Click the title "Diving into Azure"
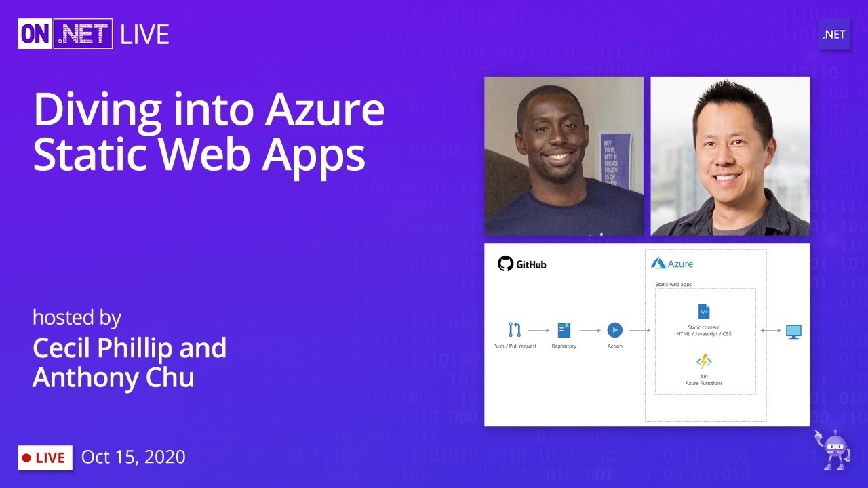Screen dimensions: 868x488 pyautogui.click(x=209, y=110)
